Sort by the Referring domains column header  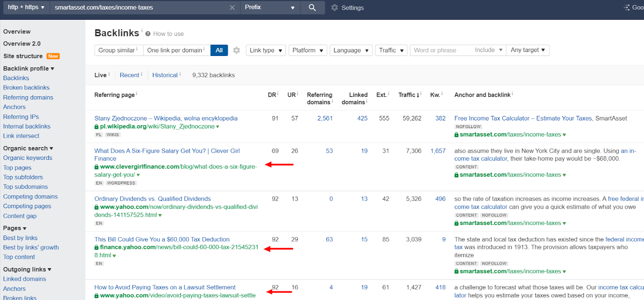(x=320, y=98)
